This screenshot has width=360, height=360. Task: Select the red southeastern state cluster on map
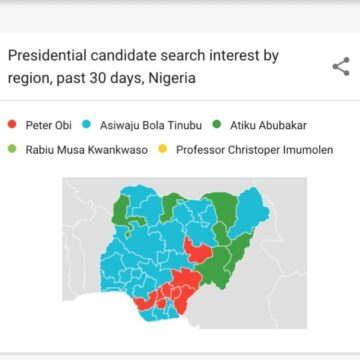click(182, 289)
